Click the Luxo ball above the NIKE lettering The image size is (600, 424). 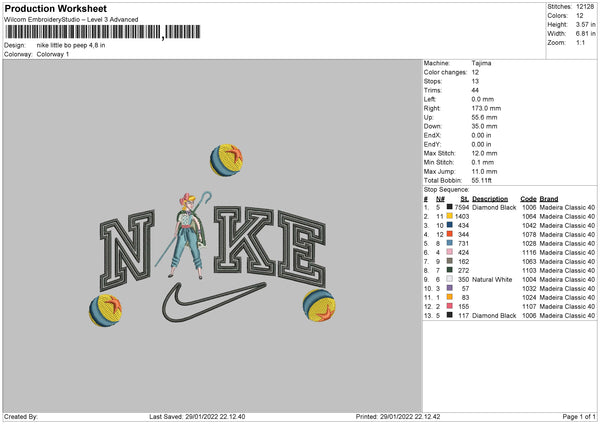tap(226, 160)
